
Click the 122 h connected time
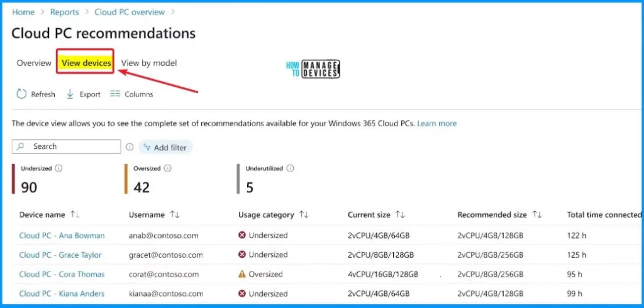577,236
